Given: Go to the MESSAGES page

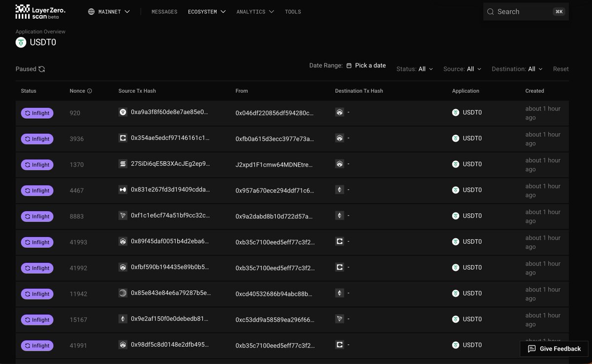Looking at the screenshot, I should (164, 12).
